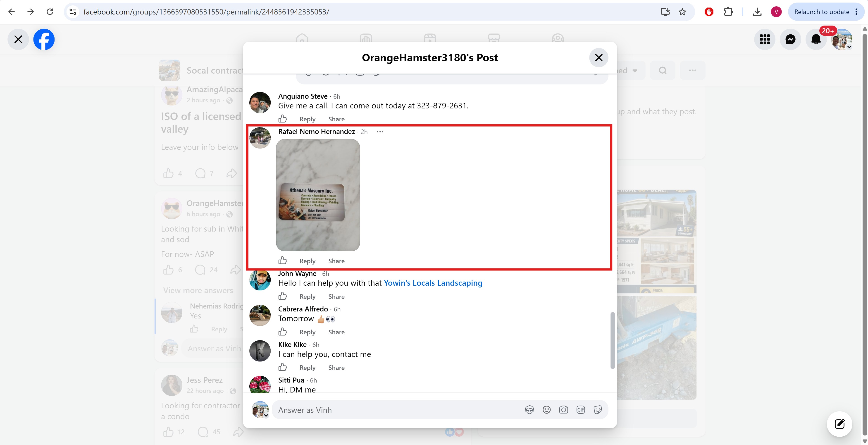Screen dimensions: 868x445
Task: Open the account profile menu
Action: [x=842, y=39]
